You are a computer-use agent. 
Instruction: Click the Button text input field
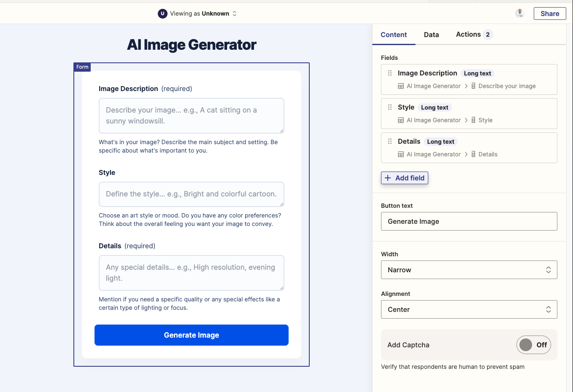[469, 221]
